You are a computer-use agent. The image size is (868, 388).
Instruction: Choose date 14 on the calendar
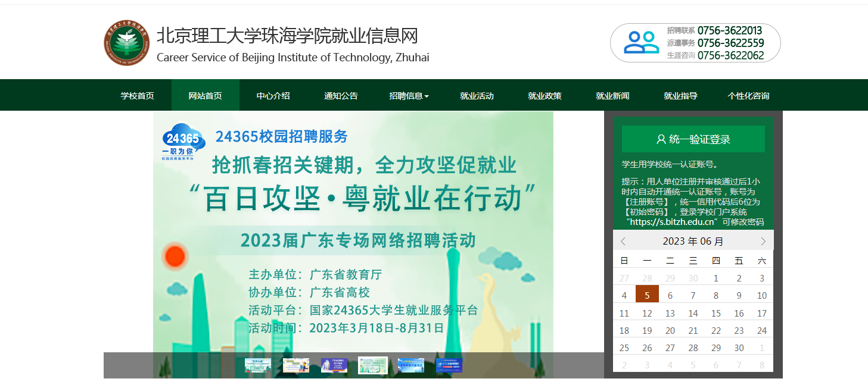click(693, 313)
